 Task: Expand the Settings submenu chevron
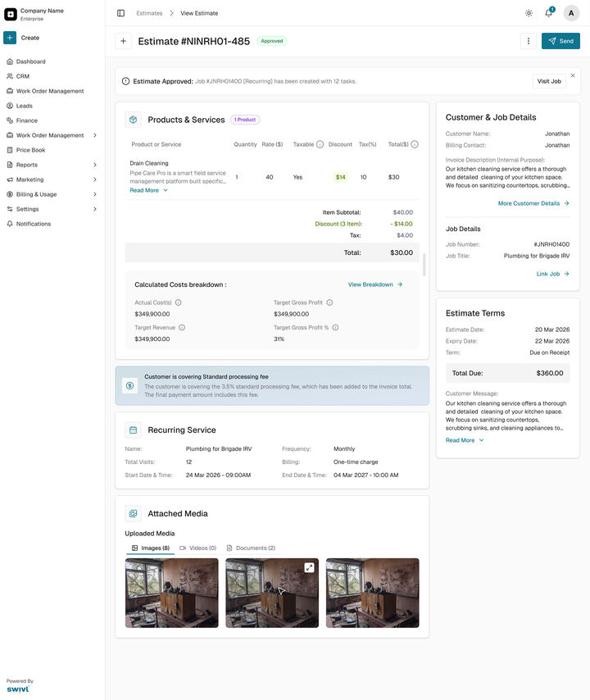coord(95,209)
